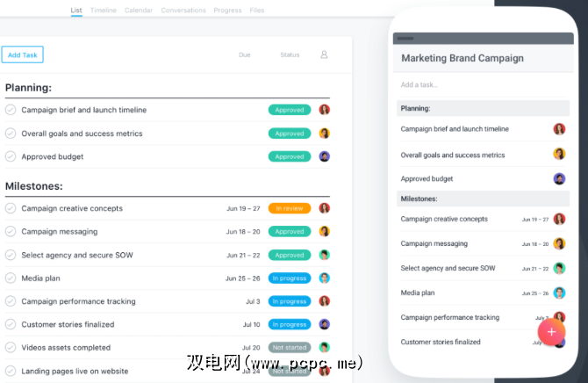The height and width of the screenshot is (383, 588).
Task: Click assignee avatar for Campaign messaging list row
Action: (325, 231)
